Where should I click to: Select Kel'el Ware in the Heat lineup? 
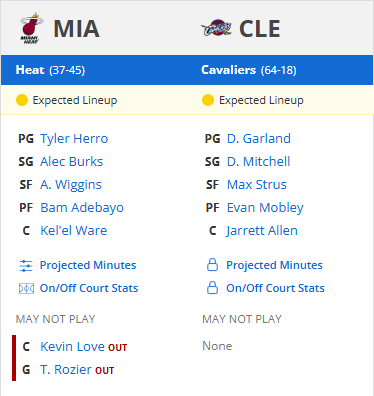click(x=74, y=231)
